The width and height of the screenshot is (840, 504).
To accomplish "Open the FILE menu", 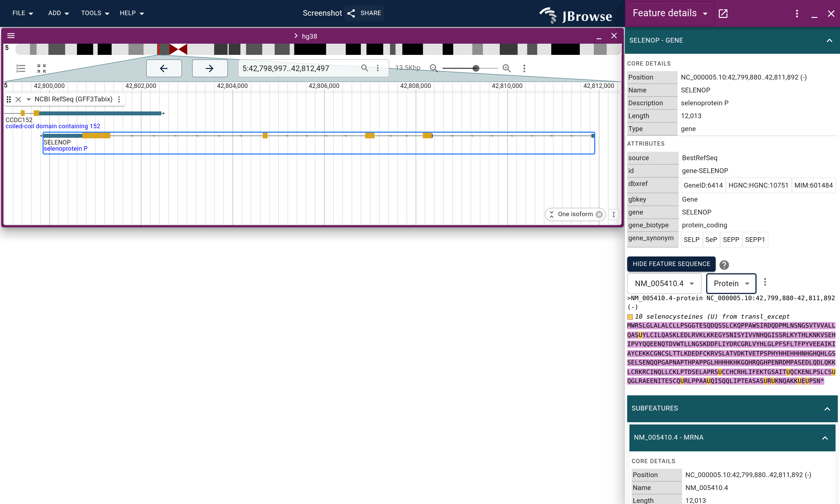I will point(23,13).
